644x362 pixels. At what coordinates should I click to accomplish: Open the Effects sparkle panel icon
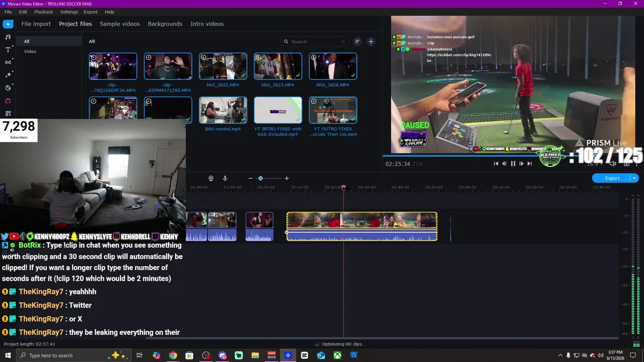click(x=8, y=75)
